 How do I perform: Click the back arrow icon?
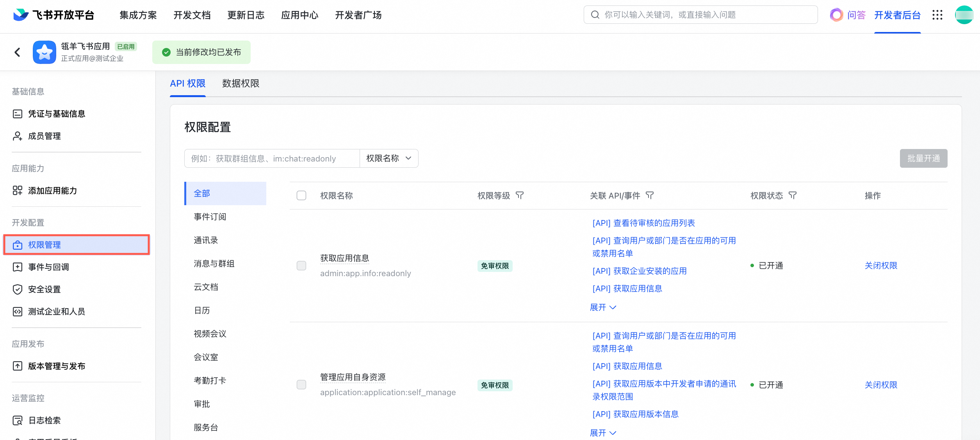(17, 52)
